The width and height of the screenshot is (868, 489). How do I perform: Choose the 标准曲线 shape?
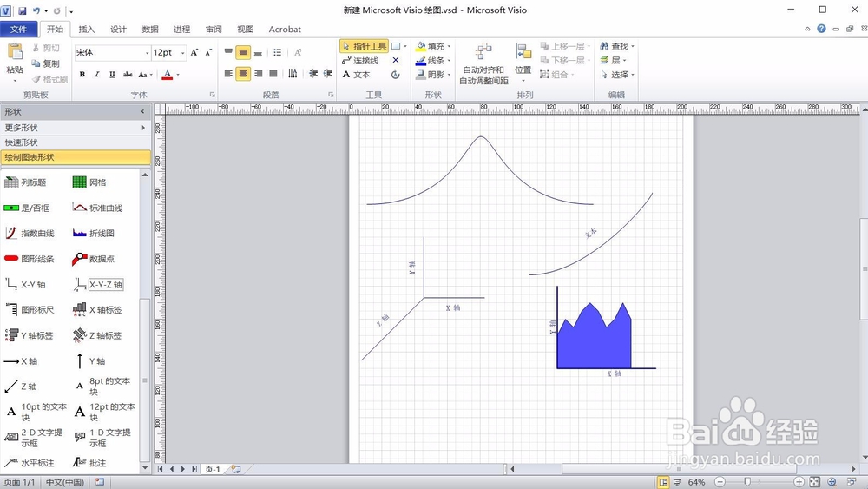coord(98,208)
